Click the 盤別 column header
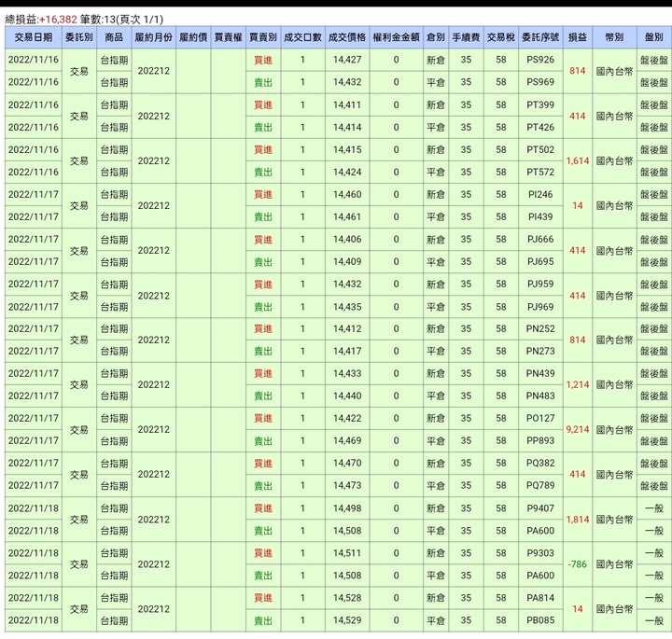 (654, 37)
